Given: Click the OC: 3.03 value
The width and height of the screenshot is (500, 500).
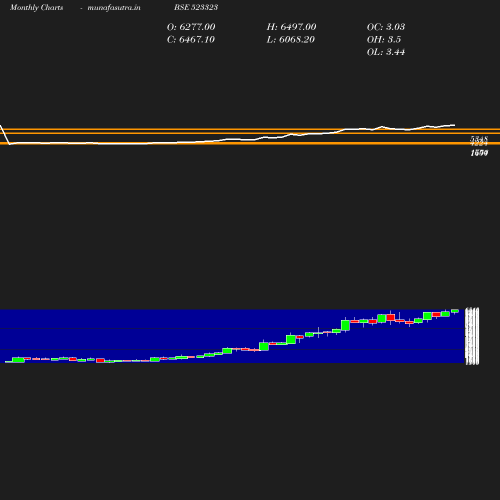Looking at the screenshot, I should point(386,27).
